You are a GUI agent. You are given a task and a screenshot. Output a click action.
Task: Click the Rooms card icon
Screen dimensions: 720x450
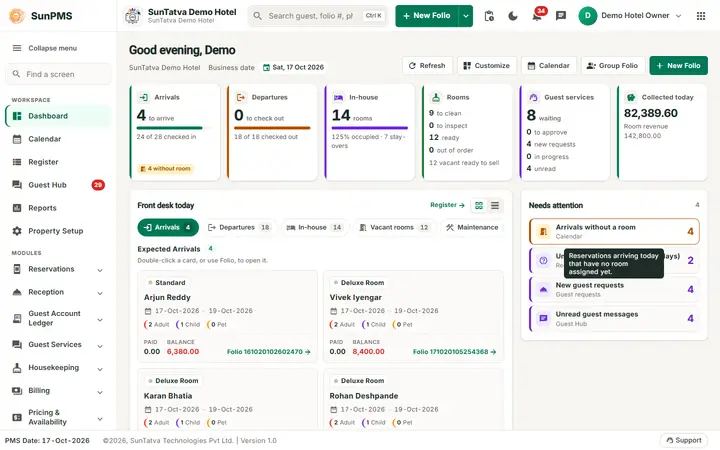pos(436,97)
